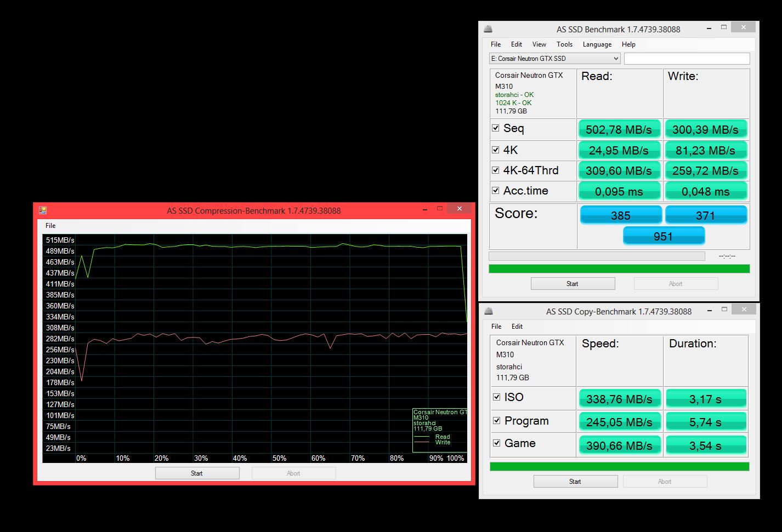Screen dimensions: 782x532
Task: Minimize the Compression-Benchmark window
Action: pos(425,209)
